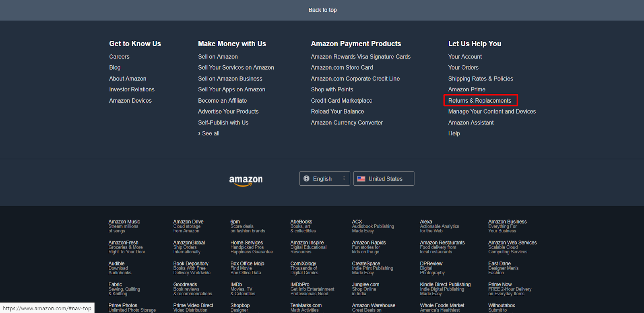The height and width of the screenshot is (313, 644).
Task: Open Amazon Web Services footer link
Action: tap(512, 247)
